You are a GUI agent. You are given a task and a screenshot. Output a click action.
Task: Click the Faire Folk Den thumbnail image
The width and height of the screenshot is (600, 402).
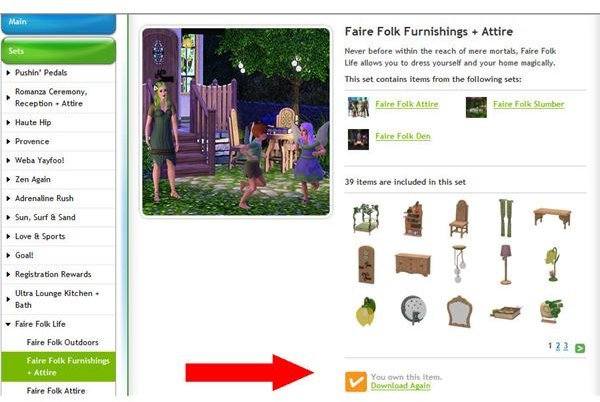point(359,139)
